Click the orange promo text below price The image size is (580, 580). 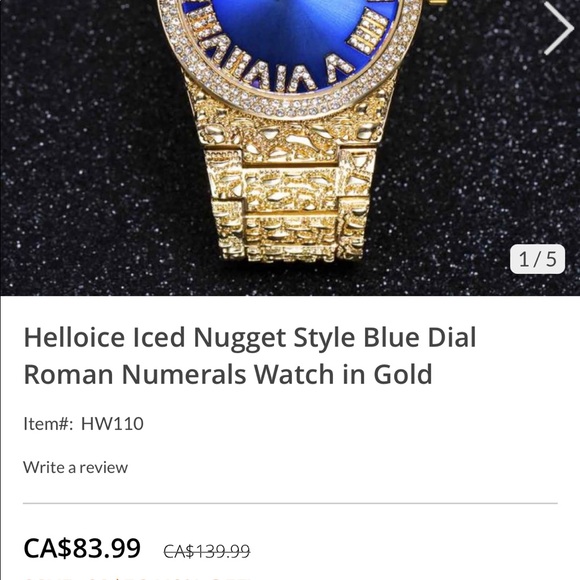(x=137, y=577)
